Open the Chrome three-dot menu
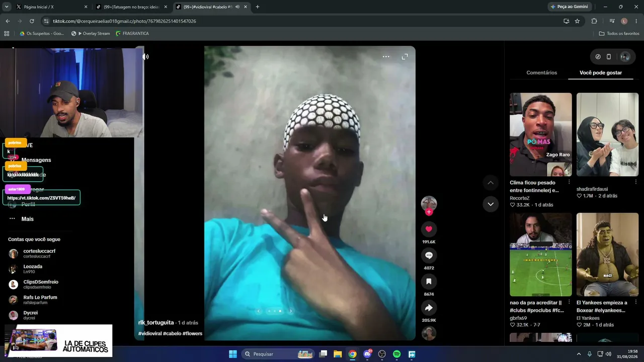Image resolution: width=644 pixels, height=362 pixels. coord(636,21)
